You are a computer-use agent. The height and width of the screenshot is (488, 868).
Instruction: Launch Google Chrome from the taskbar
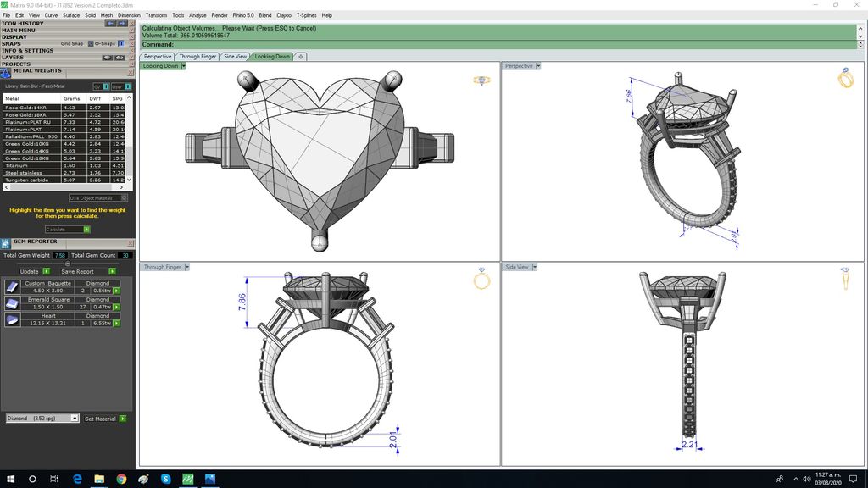point(121,480)
